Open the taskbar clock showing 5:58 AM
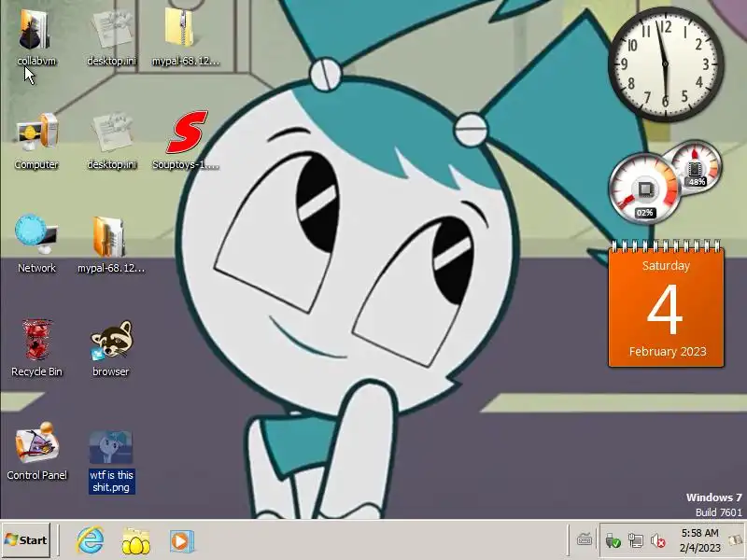Viewport: 747px width, 560px height. (699, 540)
